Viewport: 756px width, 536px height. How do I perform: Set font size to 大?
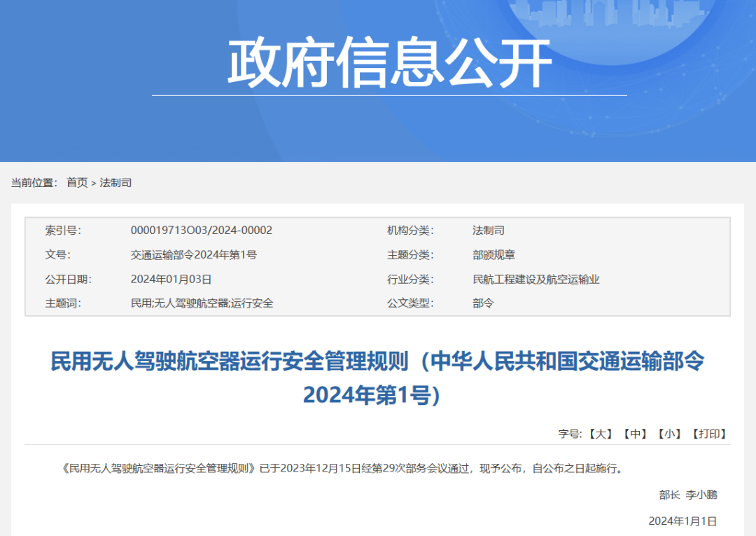601,434
